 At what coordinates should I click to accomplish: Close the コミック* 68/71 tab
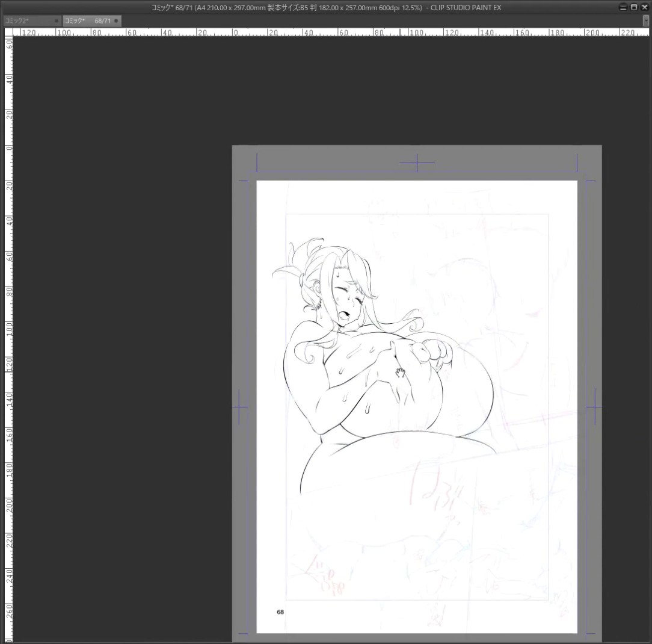coord(116,21)
